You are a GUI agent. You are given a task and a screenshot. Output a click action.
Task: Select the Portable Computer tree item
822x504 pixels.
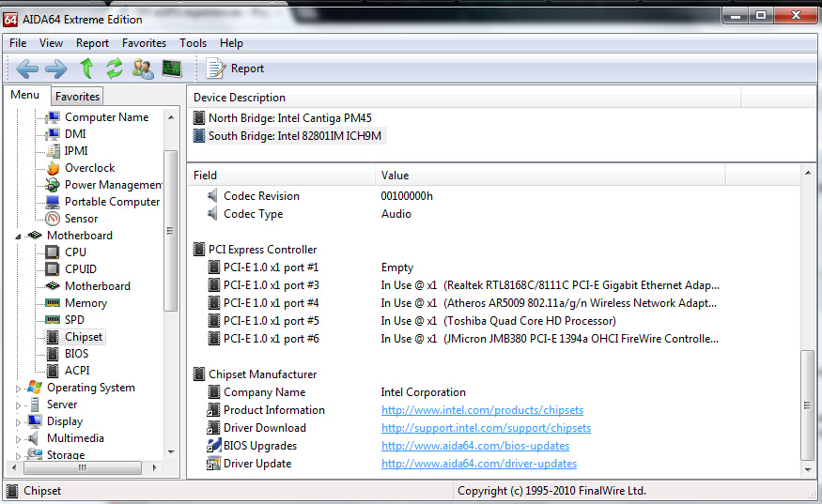(112, 202)
